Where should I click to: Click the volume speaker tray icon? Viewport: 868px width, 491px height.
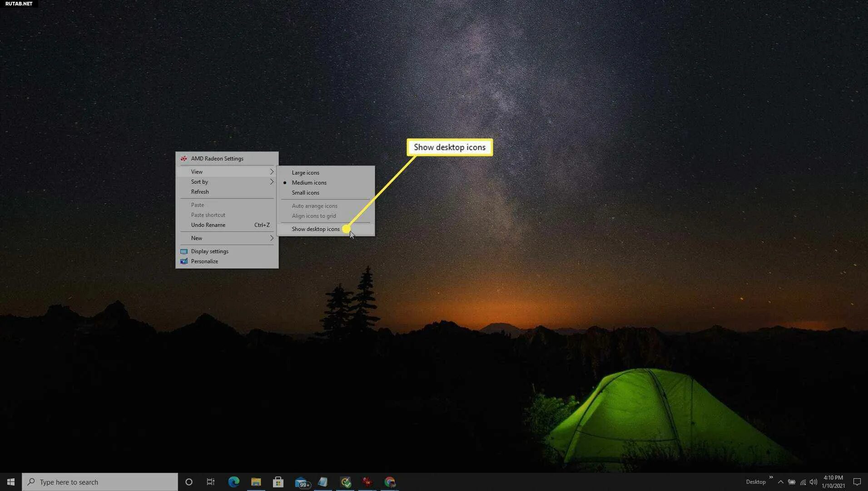coord(813,482)
